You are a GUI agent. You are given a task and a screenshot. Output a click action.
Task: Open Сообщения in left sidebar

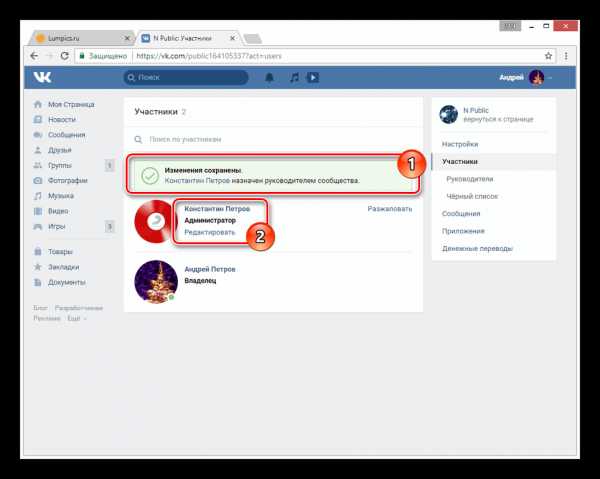[x=66, y=135]
